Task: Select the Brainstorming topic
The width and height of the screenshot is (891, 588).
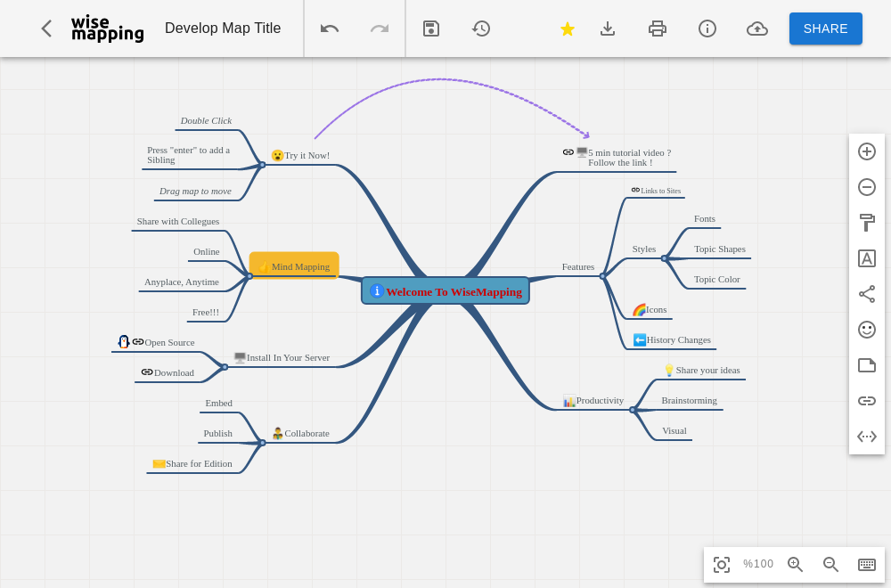Action: 690,401
